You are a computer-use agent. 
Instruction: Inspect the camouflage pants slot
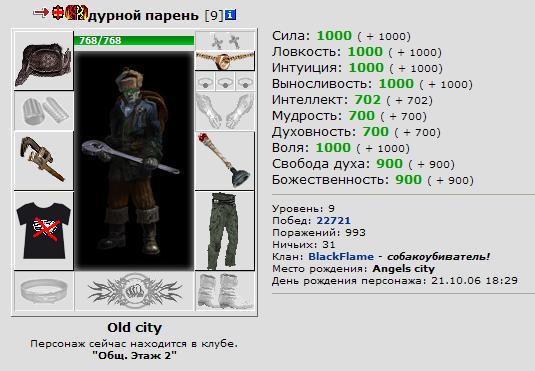(x=225, y=231)
